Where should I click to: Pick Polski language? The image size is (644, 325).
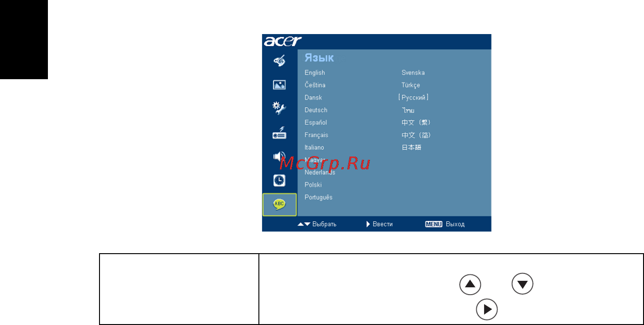[313, 185]
